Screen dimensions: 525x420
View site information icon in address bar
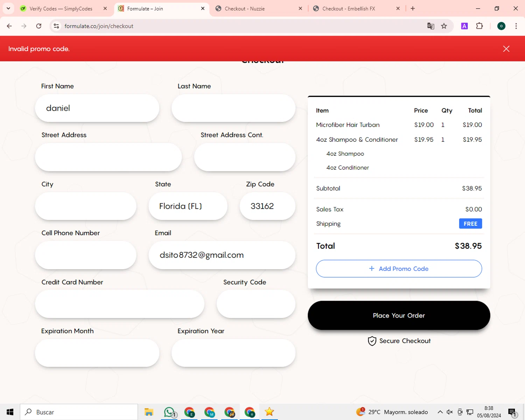(x=56, y=26)
